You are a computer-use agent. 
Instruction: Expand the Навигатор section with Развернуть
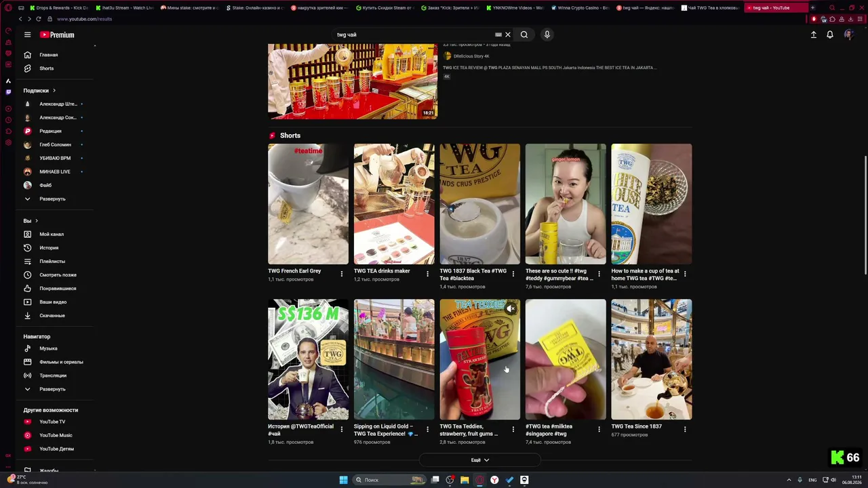click(x=52, y=389)
